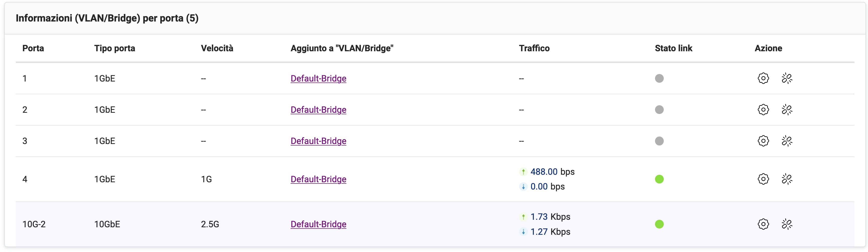
Task: Open Default-Bridge link in port 3 row
Action: [318, 141]
